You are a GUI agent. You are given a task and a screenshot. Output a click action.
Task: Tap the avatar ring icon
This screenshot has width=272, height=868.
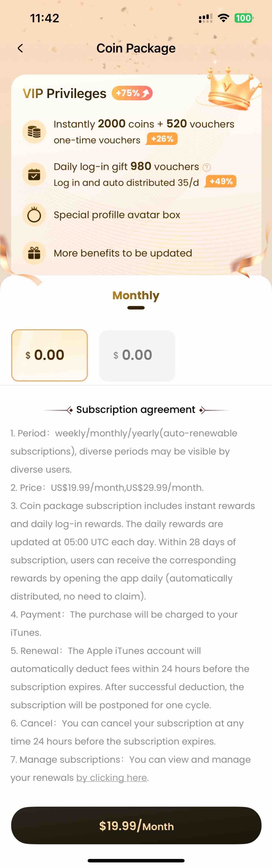(x=34, y=215)
